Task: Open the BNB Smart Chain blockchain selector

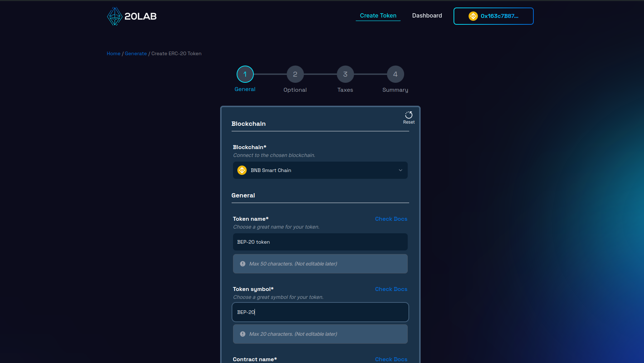Action: coord(320,170)
